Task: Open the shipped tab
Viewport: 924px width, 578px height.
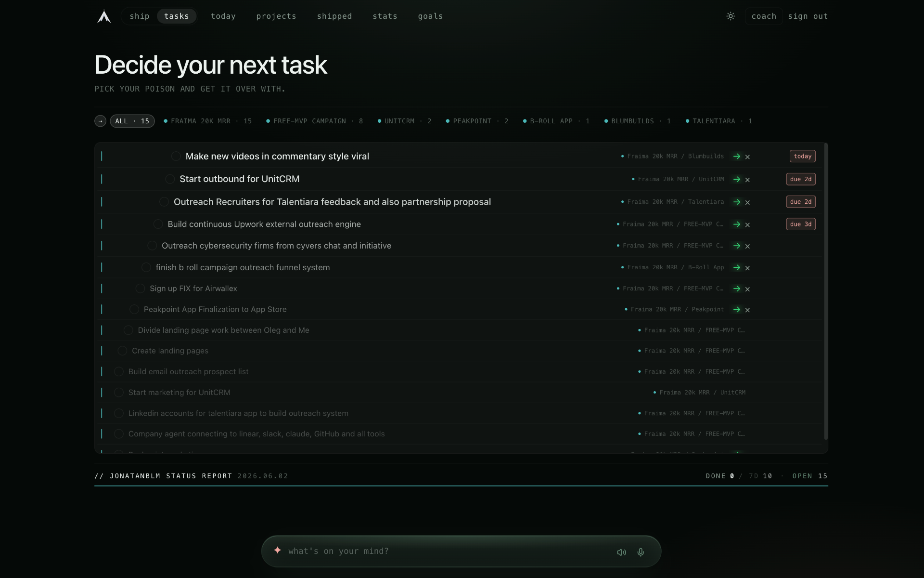Action: 334,16
